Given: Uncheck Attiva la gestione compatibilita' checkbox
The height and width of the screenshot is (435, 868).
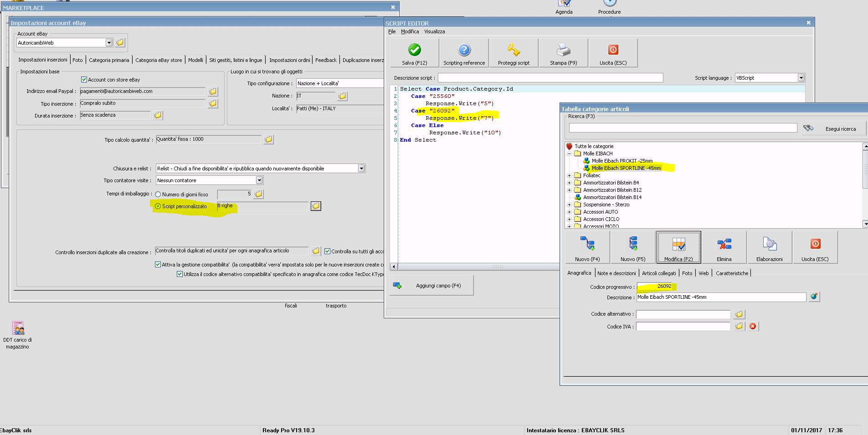Looking at the screenshot, I should (158, 265).
